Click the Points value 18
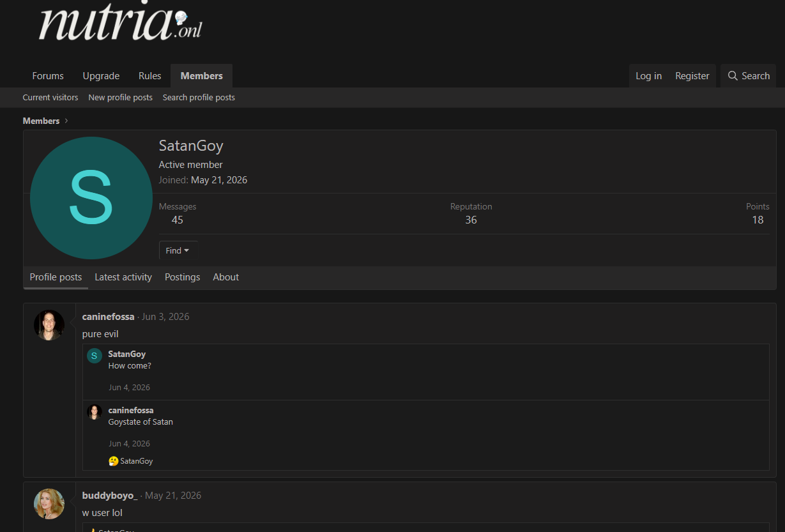The image size is (785, 532). coord(758,220)
